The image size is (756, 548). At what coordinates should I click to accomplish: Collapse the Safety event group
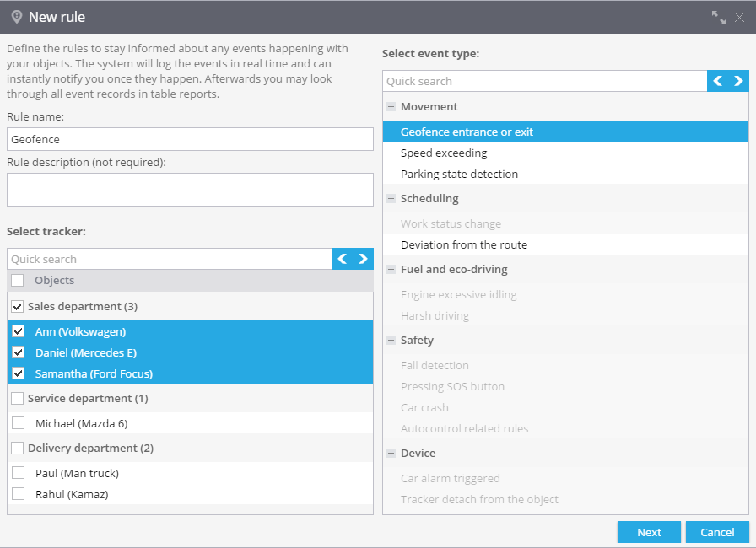coord(391,341)
